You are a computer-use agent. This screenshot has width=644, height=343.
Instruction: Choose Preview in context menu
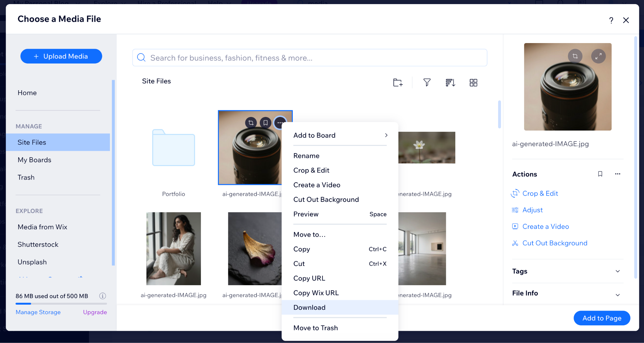pos(340,214)
